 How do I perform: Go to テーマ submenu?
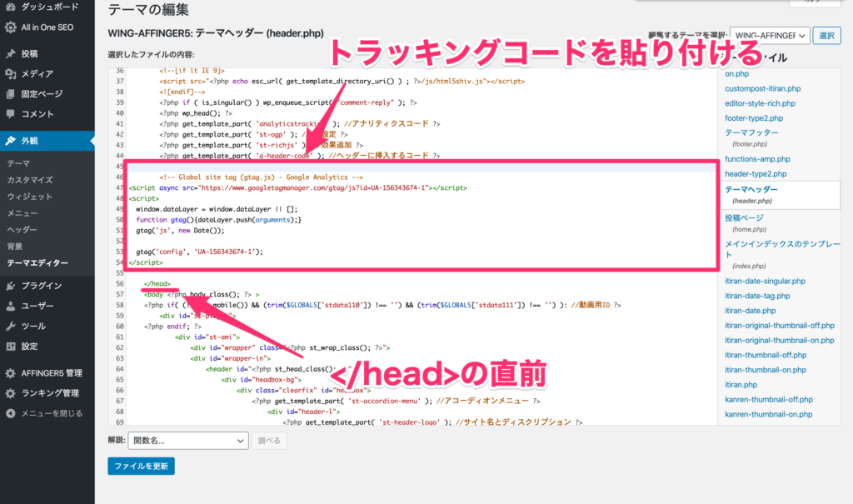(x=18, y=163)
